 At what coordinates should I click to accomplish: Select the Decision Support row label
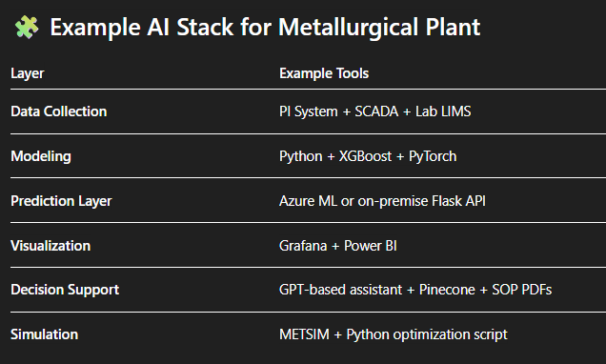[x=65, y=290]
